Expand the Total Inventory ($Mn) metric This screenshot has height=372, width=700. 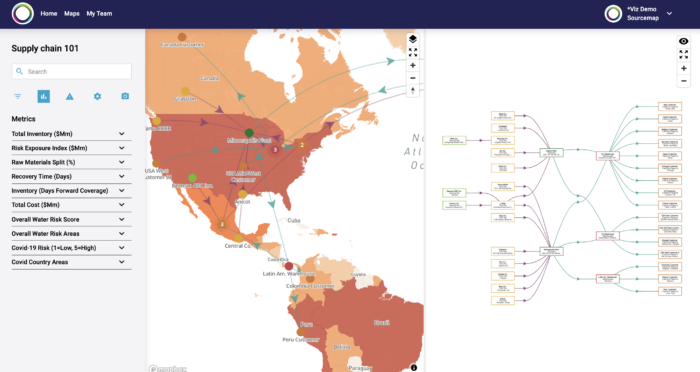click(71, 134)
